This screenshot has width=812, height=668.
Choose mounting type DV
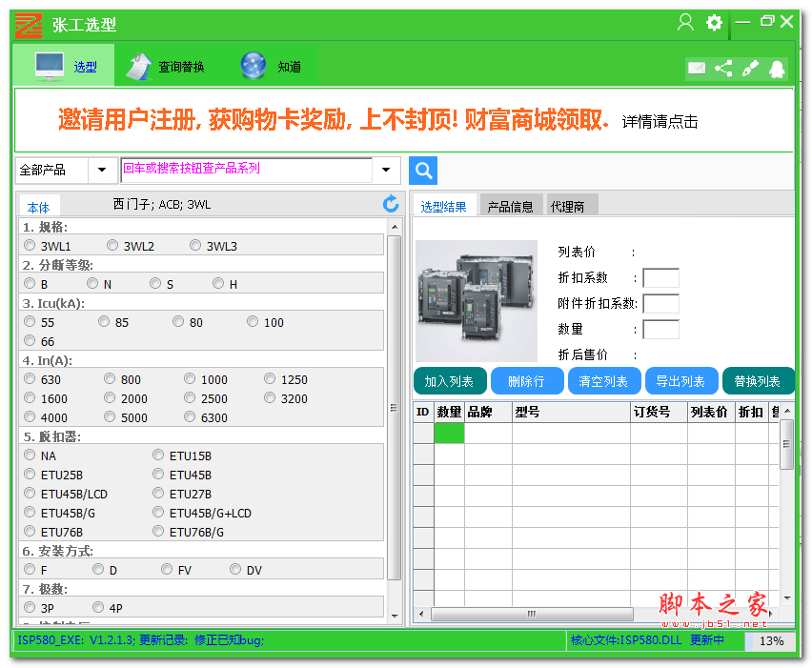pyautogui.click(x=235, y=569)
